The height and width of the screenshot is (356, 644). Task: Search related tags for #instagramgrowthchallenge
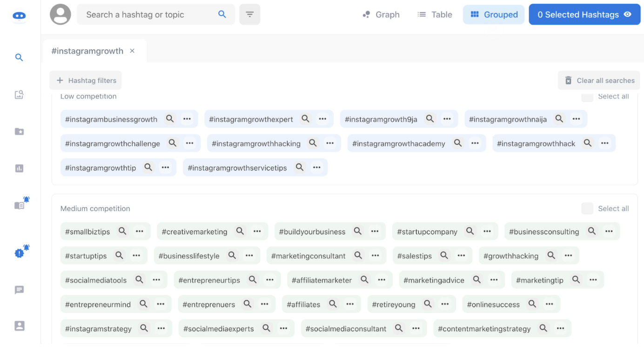click(x=173, y=143)
